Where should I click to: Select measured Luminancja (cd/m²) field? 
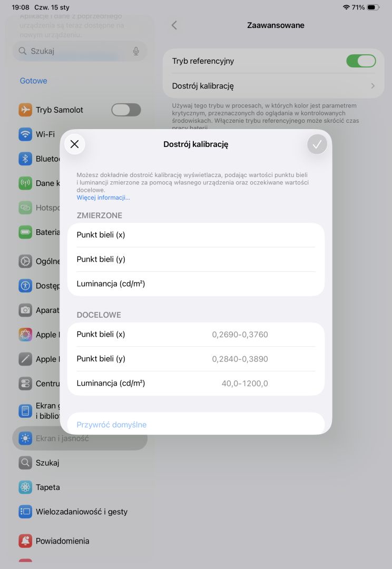pos(195,284)
